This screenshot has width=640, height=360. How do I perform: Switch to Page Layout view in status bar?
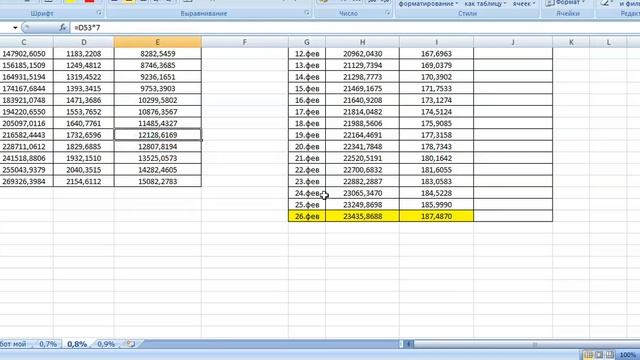coord(599,355)
